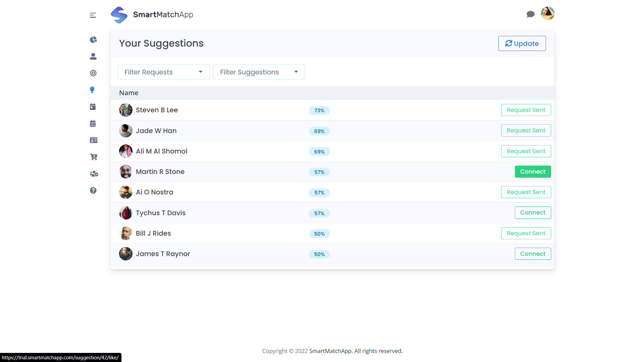Click the SmartMatchApp footer link
The width and height of the screenshot is (644, 362).
click(330, 351)
